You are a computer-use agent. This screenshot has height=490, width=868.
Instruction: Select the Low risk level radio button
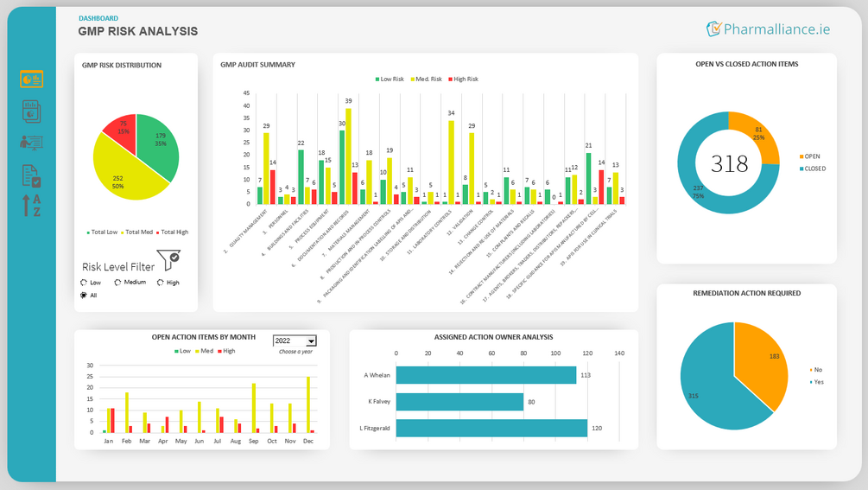(x=84, y=283)
